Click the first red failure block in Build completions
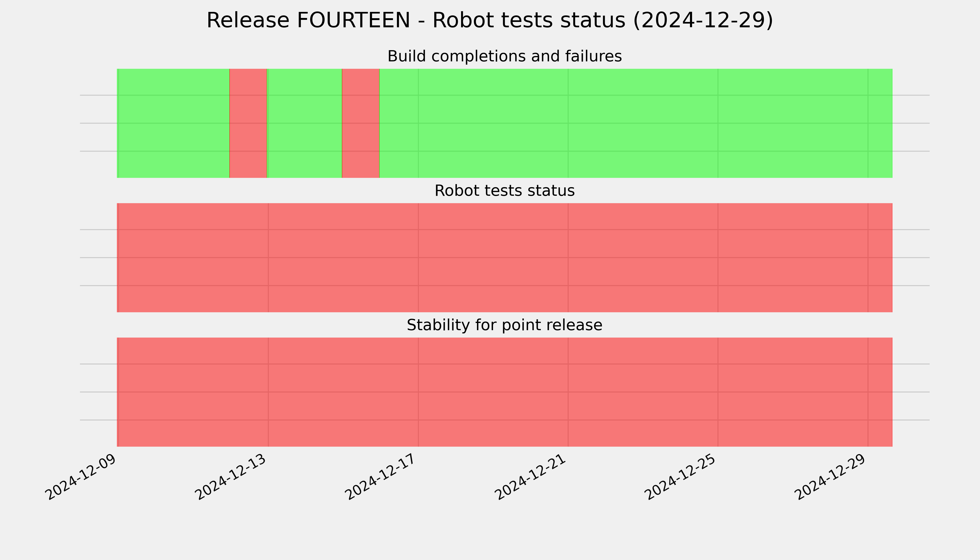980x560 pixels. click(x=248, y=123)
